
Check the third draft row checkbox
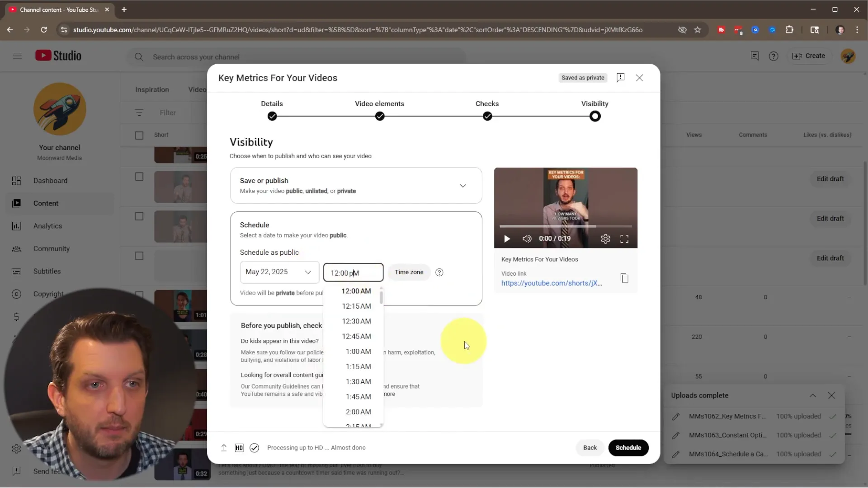coord(139,256)
